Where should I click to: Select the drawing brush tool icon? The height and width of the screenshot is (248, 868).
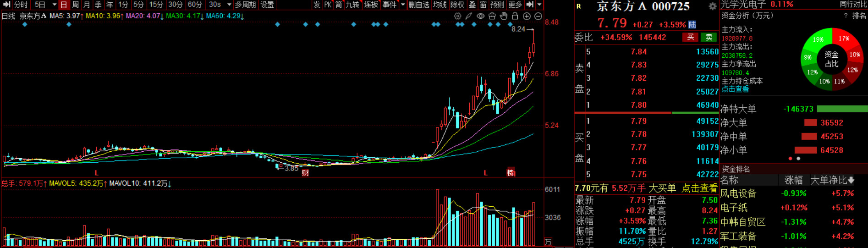coord(469,16)
